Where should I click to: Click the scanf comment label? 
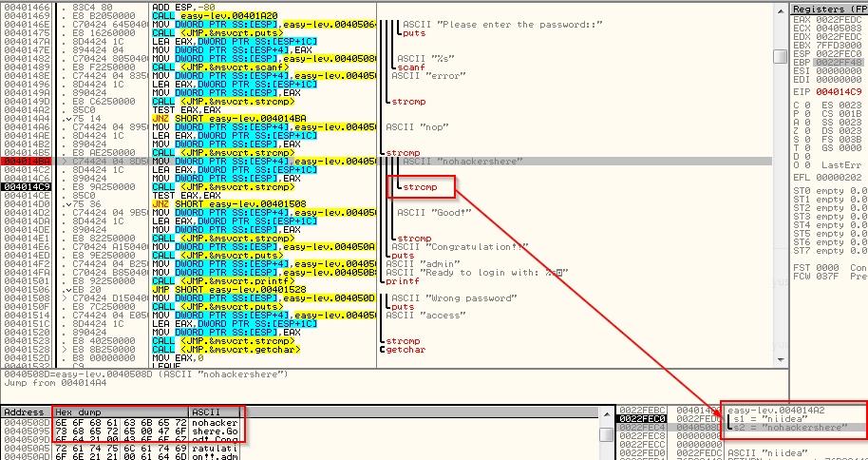pyautogui.click(x=411, y=67)
